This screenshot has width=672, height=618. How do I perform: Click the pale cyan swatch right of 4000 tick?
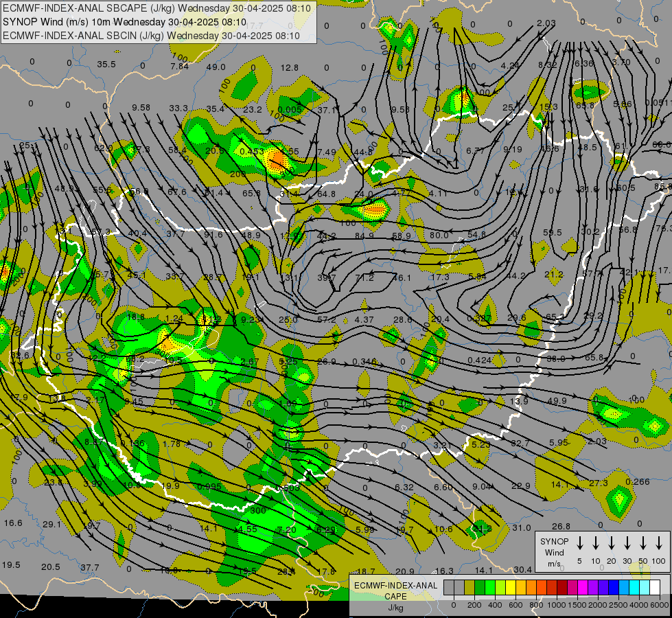tap(644, 587)
